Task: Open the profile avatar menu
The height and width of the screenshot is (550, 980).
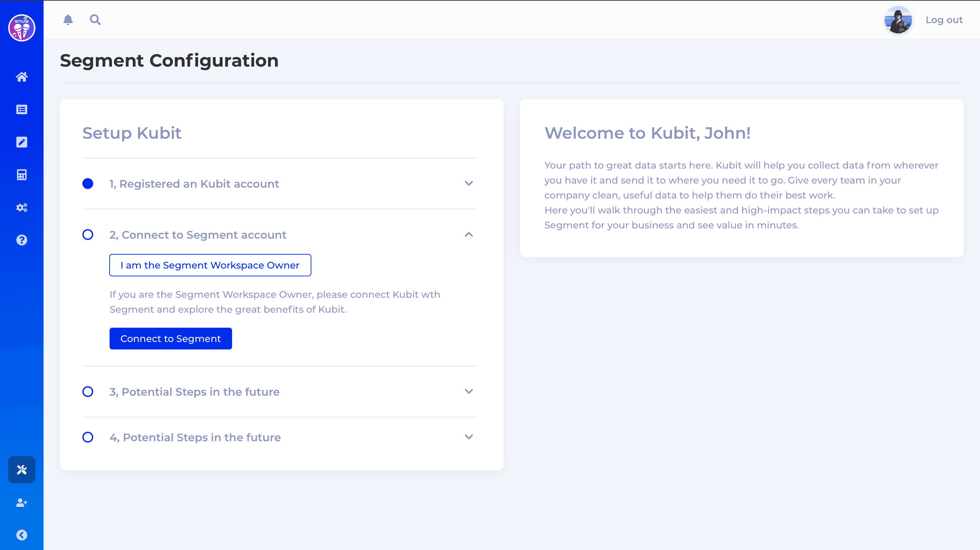Action: 898,20
